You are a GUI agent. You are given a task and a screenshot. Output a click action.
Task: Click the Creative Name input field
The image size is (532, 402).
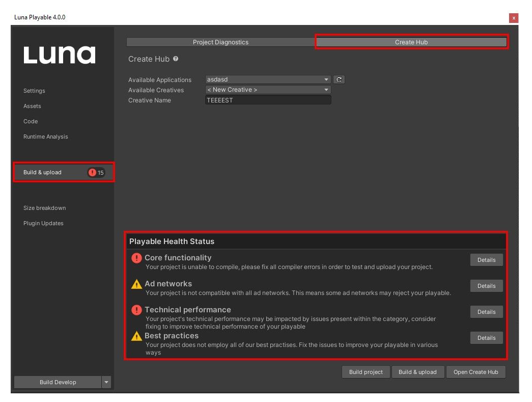pyautogui.click(x=268, y=100)
